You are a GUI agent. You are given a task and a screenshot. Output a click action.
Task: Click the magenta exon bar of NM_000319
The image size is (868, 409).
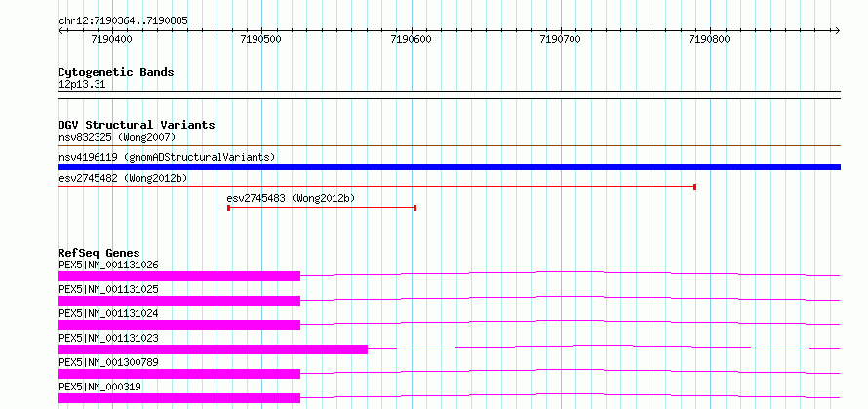(178, 398)
